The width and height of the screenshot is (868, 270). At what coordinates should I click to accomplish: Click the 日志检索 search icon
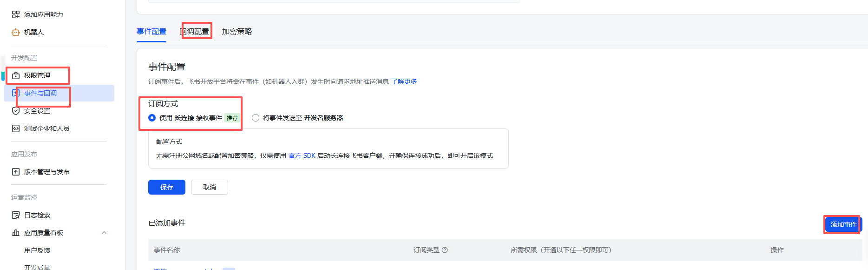(16, 215)
